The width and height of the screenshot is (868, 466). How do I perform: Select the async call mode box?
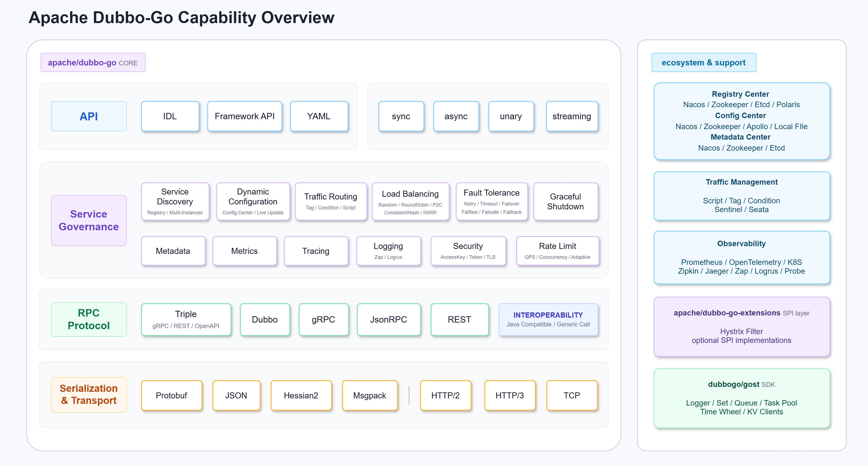coord(456,116)
